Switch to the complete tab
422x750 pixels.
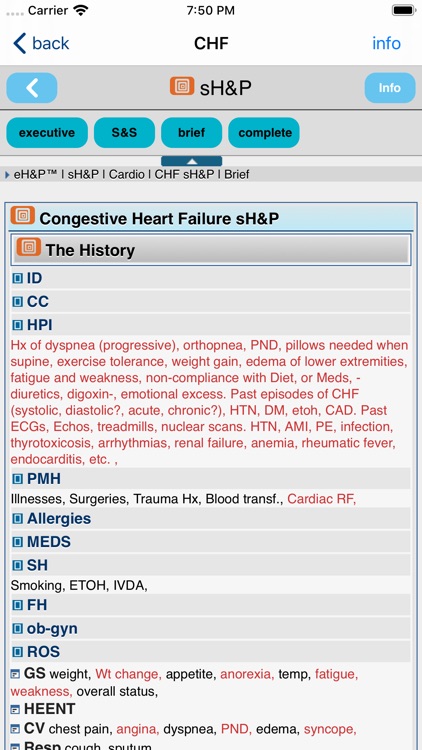(x=264, y=132)
